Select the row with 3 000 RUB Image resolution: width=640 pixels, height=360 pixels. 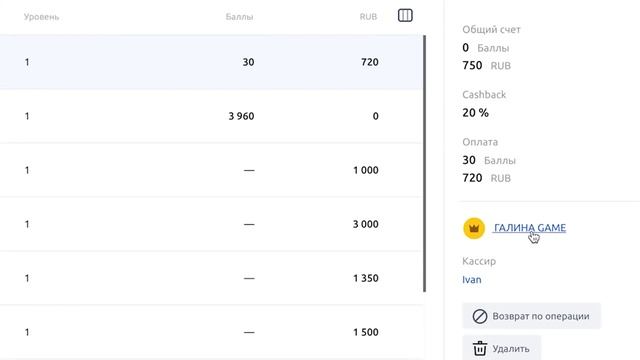point(211,224)
